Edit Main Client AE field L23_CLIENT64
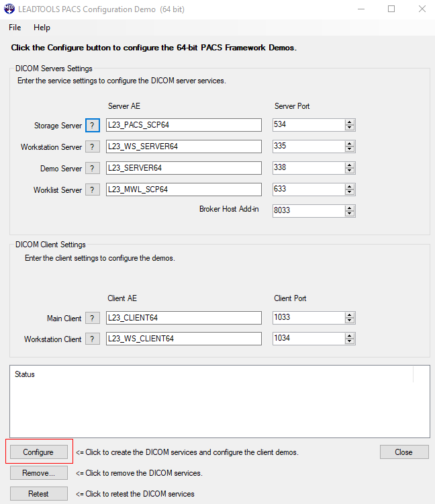Image resolution: width=435 pixels, height=504 pixels. pos(184,318)
